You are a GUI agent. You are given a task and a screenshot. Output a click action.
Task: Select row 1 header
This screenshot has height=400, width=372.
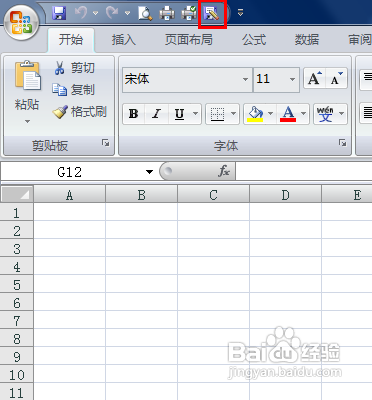click(17, 212)
